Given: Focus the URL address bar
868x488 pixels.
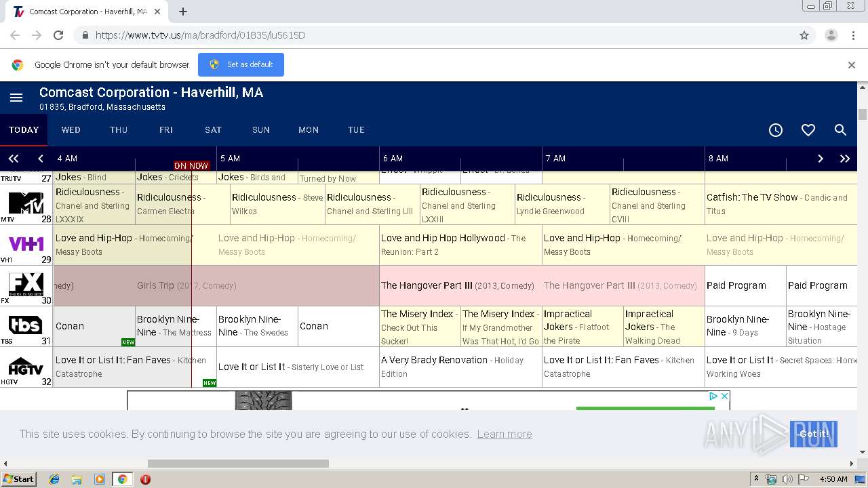Looking at the screenshot, I should (x=434, y=35).
